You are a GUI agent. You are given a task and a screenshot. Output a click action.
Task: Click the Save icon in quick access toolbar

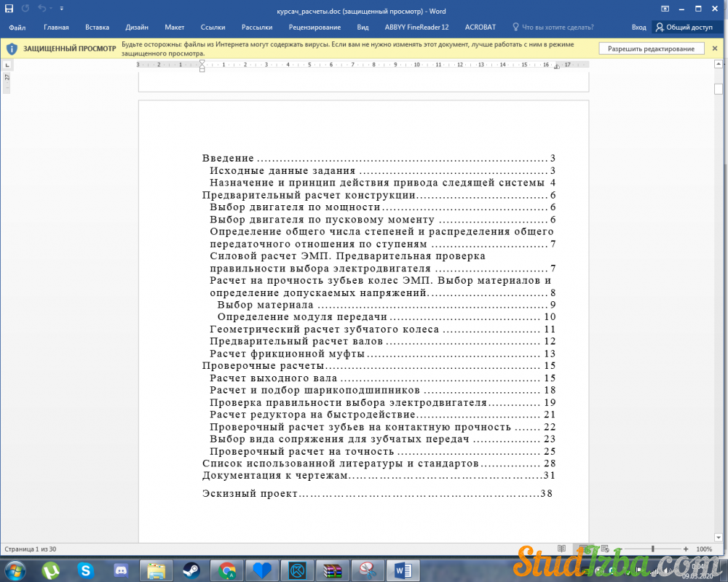click(9, 8)
